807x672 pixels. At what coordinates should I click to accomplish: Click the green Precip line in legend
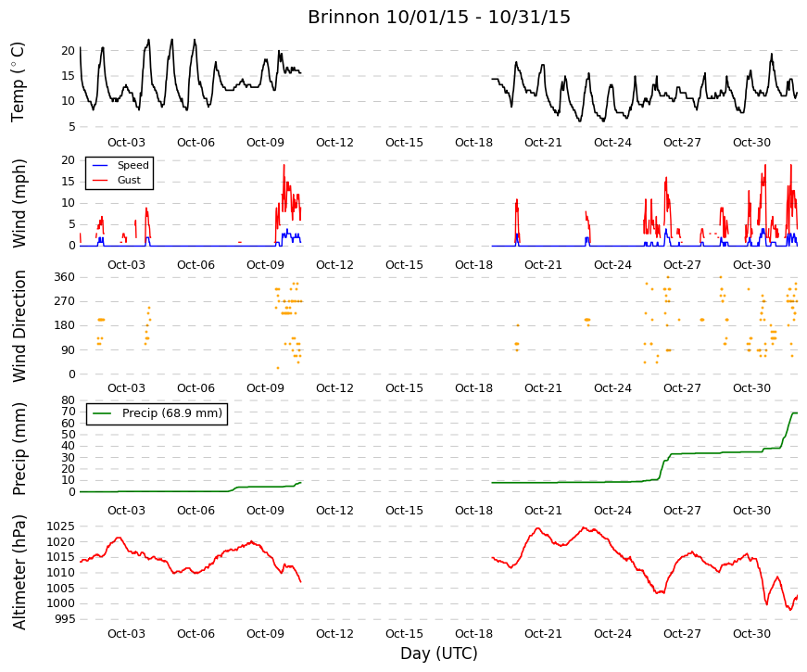click(x=101, y=413)
